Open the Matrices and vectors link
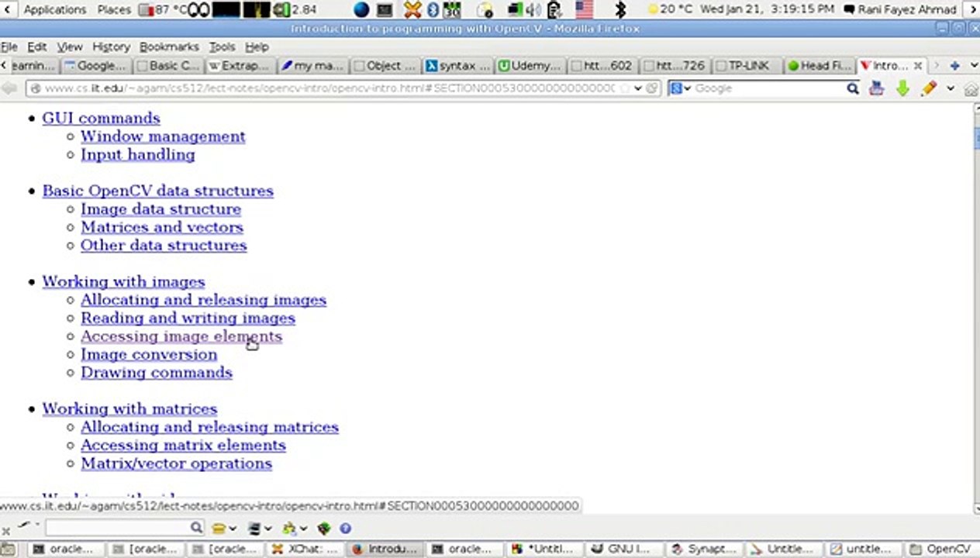Viewport: 980px width, 558px height. coord(162,227)
